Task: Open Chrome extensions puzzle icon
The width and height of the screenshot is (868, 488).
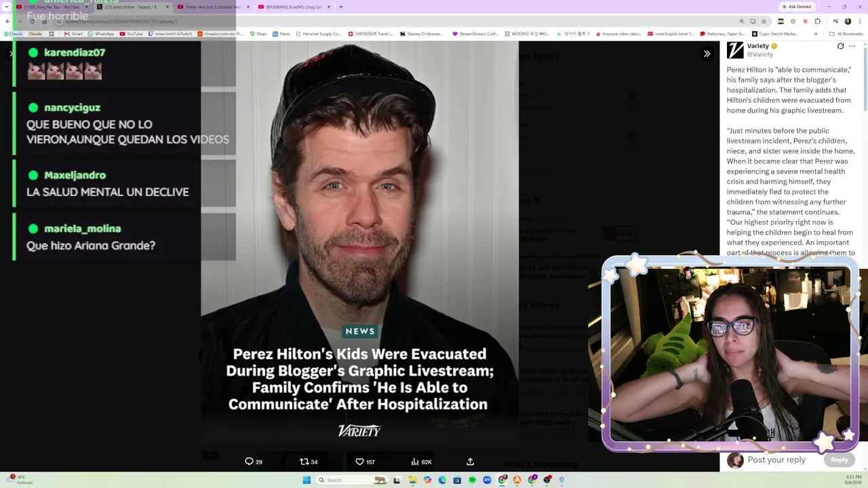Action: coord(816,21)
